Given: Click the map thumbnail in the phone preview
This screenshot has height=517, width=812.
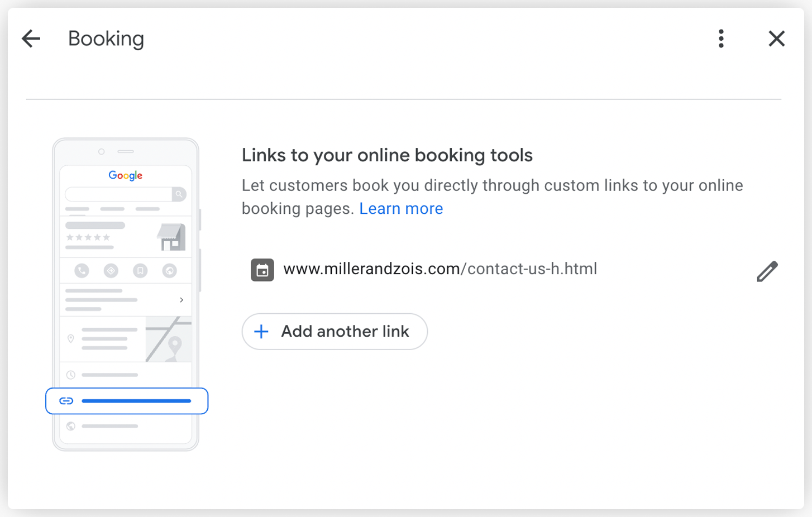Looking at the screenshot, I should (x=168, y=339).
